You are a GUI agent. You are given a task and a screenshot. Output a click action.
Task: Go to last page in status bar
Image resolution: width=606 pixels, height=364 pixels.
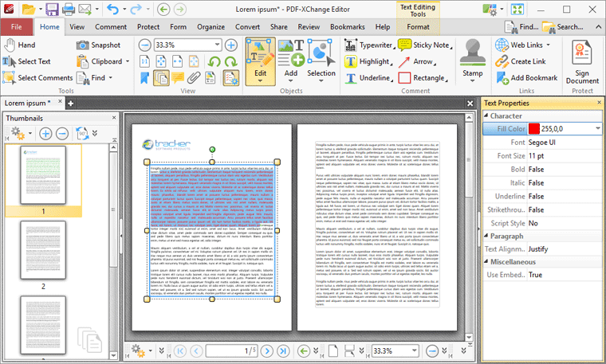click(x=283, y=351)
